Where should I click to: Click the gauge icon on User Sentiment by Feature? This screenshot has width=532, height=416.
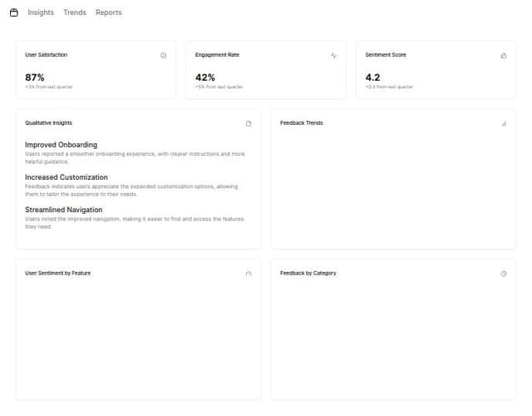pyautogui.click(x=248, y=274)
